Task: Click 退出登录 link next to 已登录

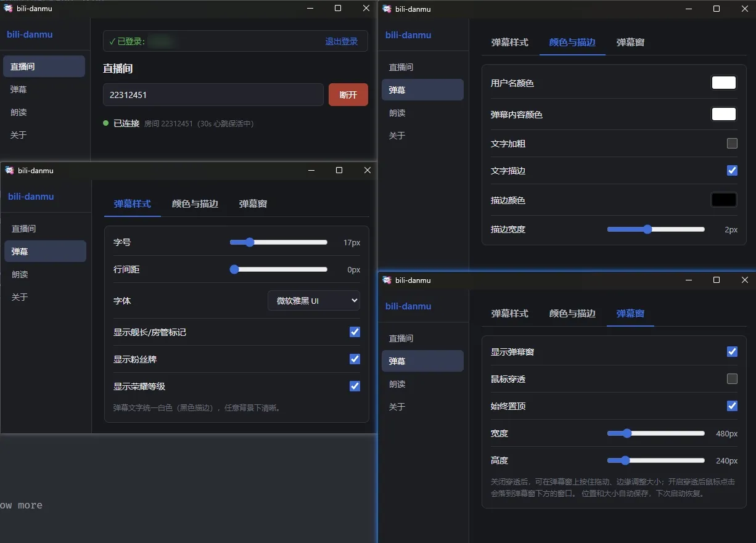Action: [x=342, y=41]
